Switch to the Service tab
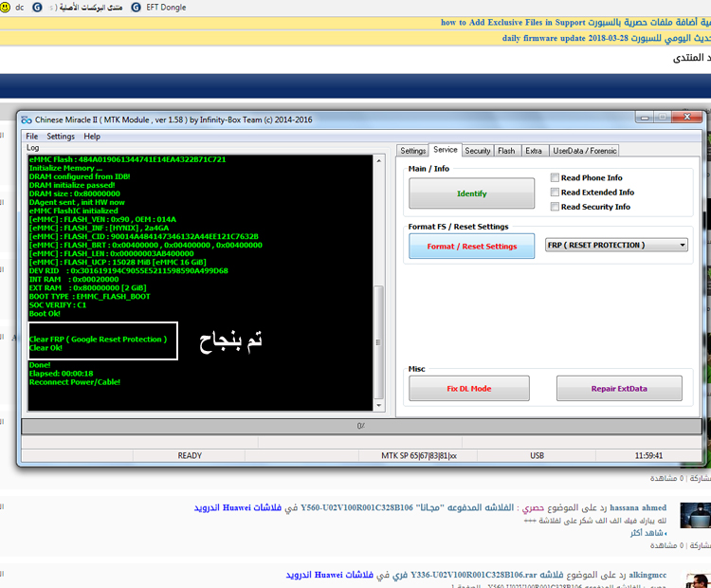Screen dimensions: 711x588 pos(445,150)
